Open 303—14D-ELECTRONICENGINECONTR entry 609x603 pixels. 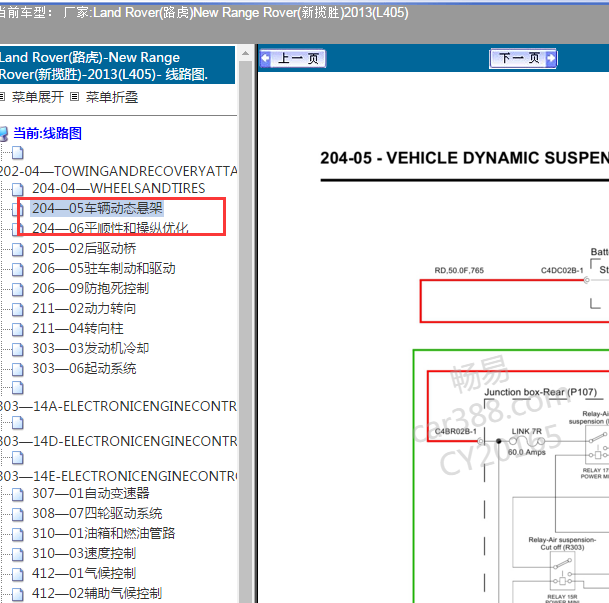(x=118, y=441)
